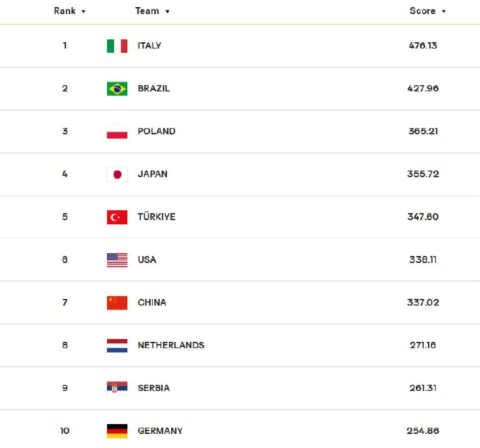Viewport: 480px width, 448px height.
Task: Sort by the Rank column arrow
Action: (x=83, y=11)
